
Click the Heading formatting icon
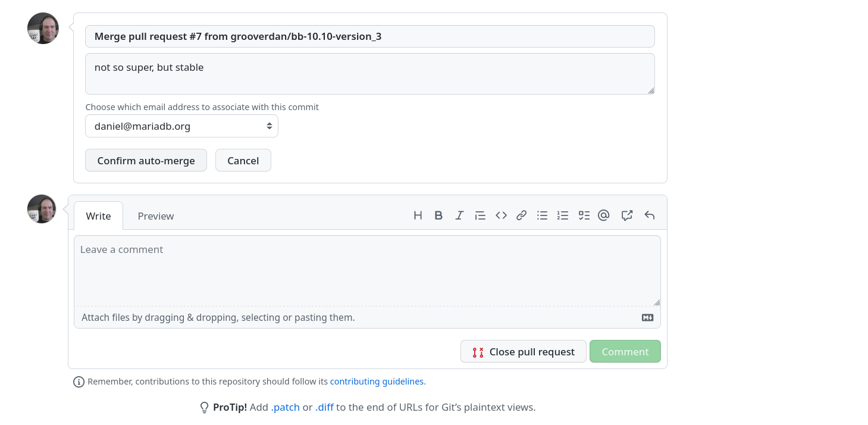coord(418,215)
